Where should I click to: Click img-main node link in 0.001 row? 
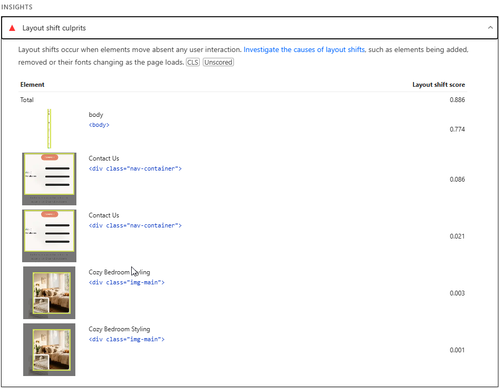127,339
